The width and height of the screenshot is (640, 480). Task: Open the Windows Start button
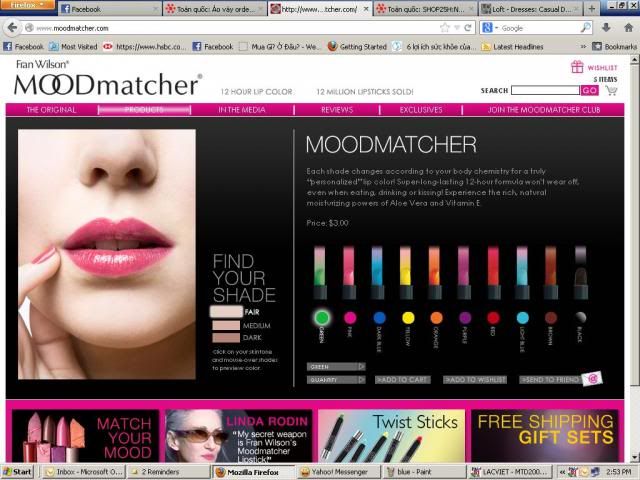tap(17, 472)
